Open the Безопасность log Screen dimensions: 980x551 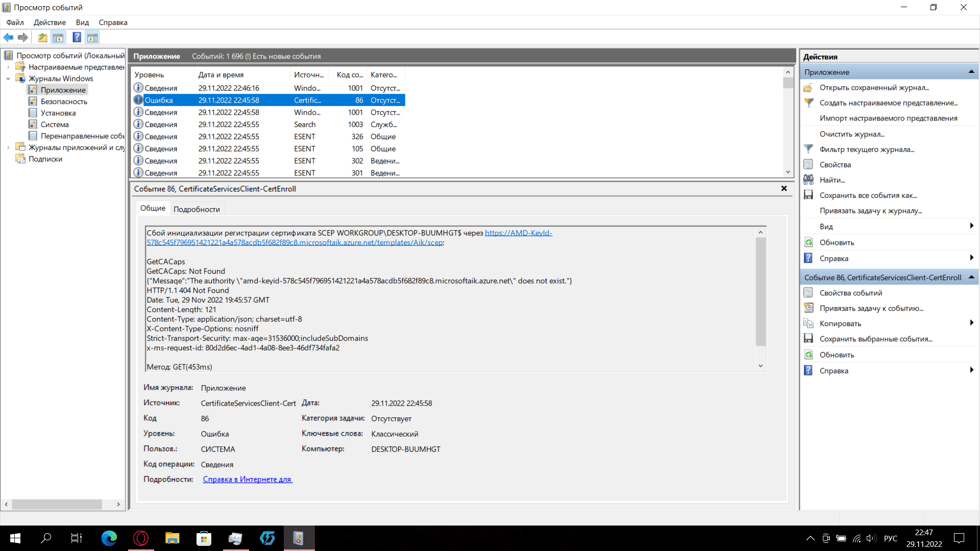click(64, 102)
